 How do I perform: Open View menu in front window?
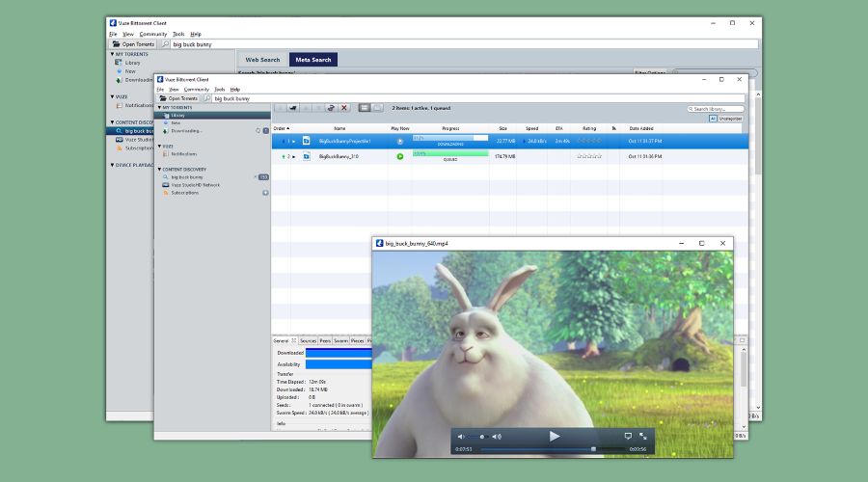pos(174,89)
